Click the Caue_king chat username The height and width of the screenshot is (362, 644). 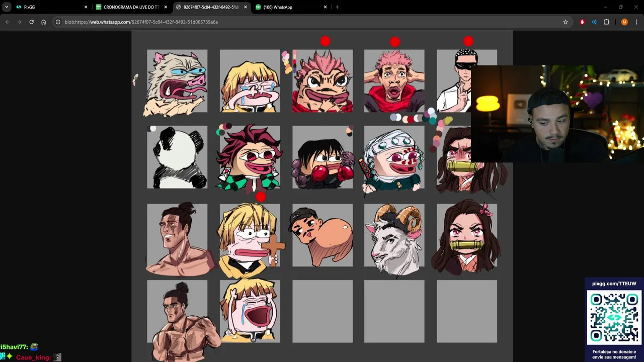[33, 357]
